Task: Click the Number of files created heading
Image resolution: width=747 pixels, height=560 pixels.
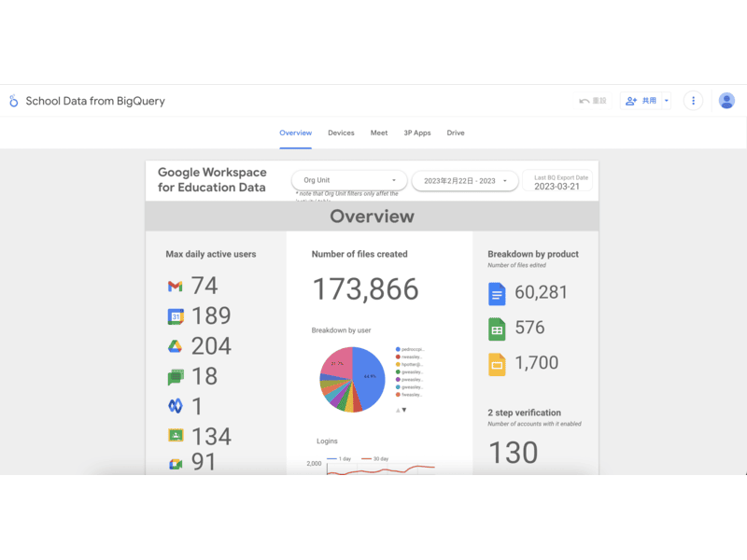Action: (x=359, y=254)
